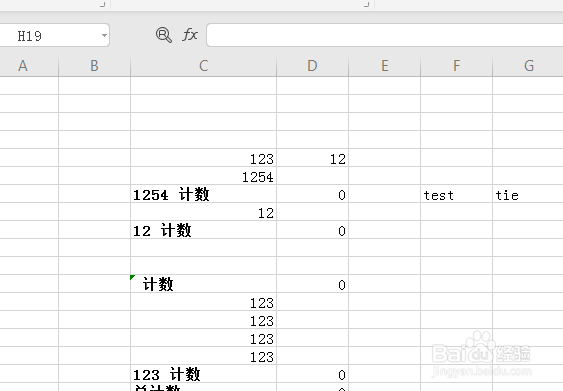563x391 pixels.
Task: Open the Name Box dropdown arrow
Action: point(104,35)
